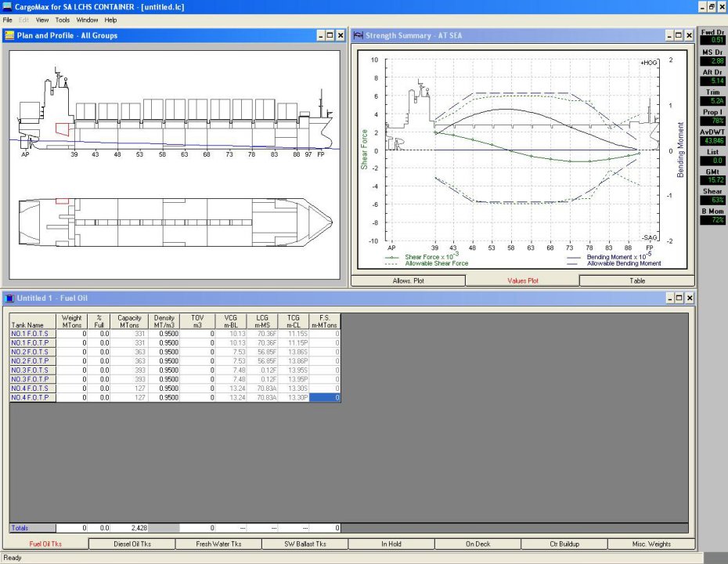Viewport: 728px width, 564px height.
Task: Click the Strength Summary window icon
Action: tap(358, 35)
